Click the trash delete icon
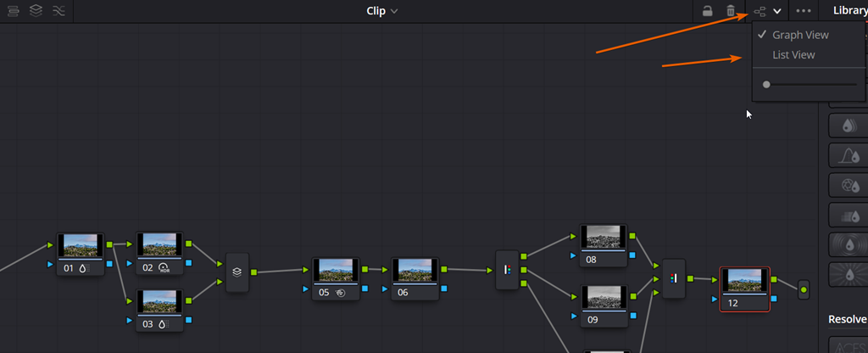This screenshot has height=353, width=868. pos(731,11)
